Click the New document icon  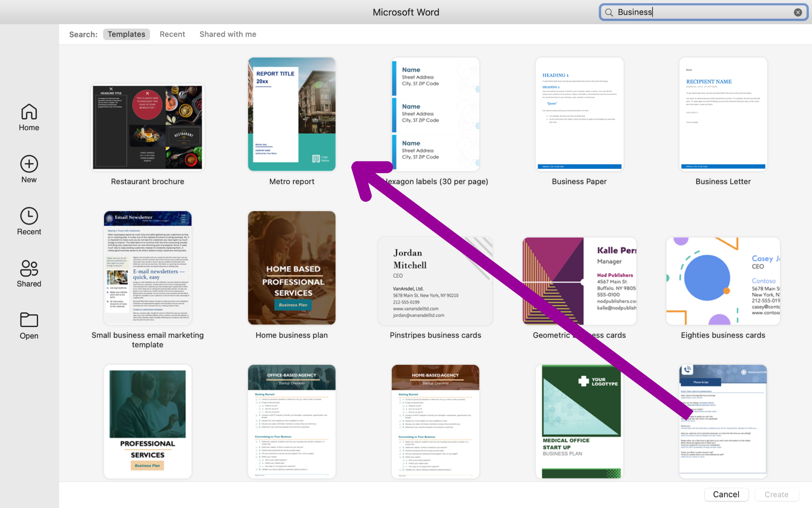pyautogui.click(x=29, y=164)
